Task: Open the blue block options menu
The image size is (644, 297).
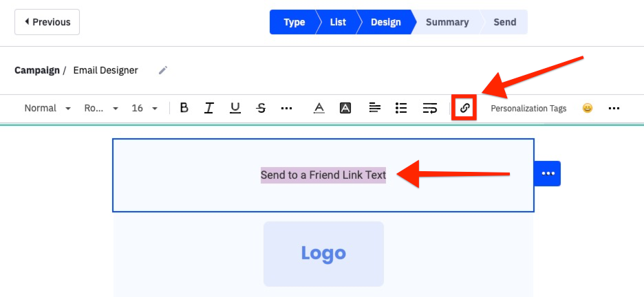Action: pyautogui.click(x=548, y=173)
